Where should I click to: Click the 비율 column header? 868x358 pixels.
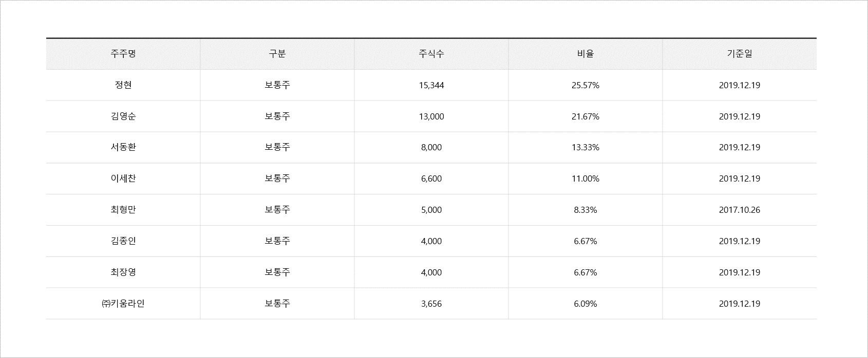click(x=586, y=54)
